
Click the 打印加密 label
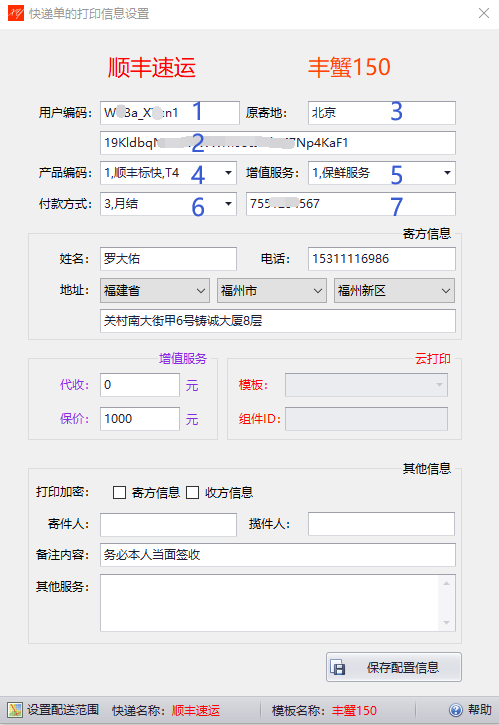pyautogui.click(x=62, y=492)
